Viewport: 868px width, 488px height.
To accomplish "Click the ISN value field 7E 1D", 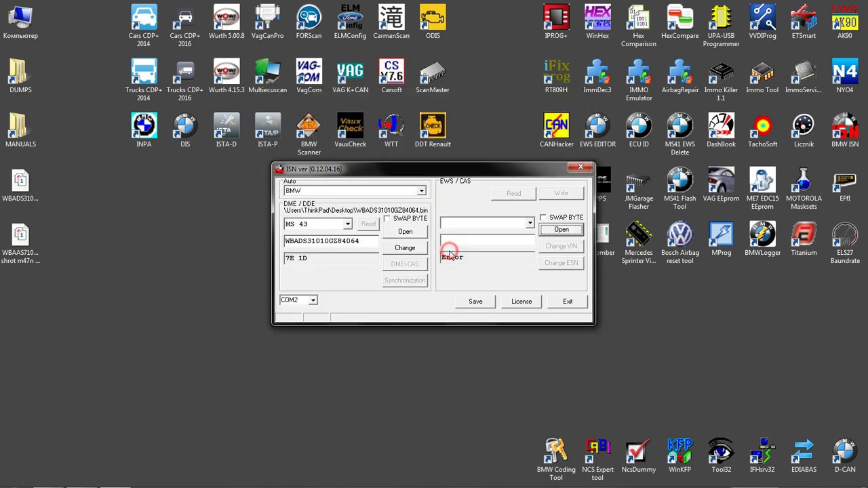I will coord(331,258).
